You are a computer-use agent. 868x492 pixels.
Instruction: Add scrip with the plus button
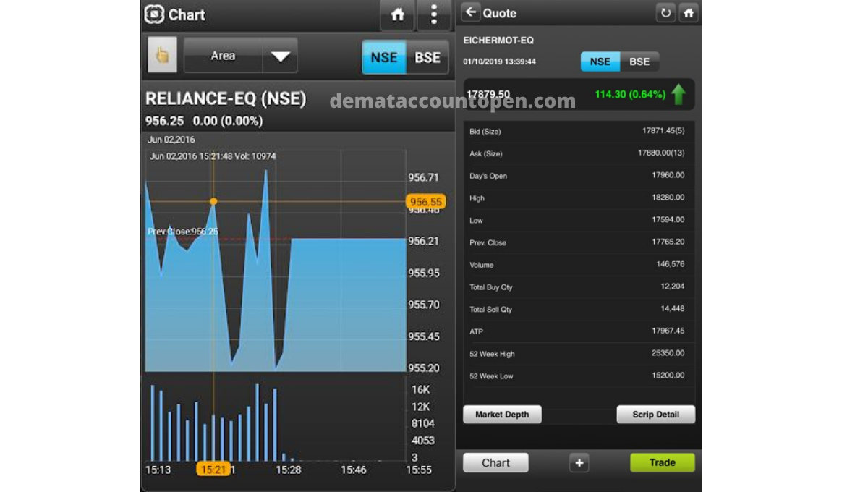pos(579,463)
